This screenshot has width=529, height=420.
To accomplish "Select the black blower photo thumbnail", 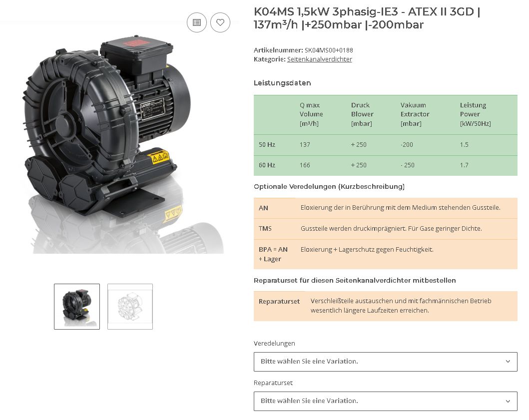I will [x=77, y=307].
